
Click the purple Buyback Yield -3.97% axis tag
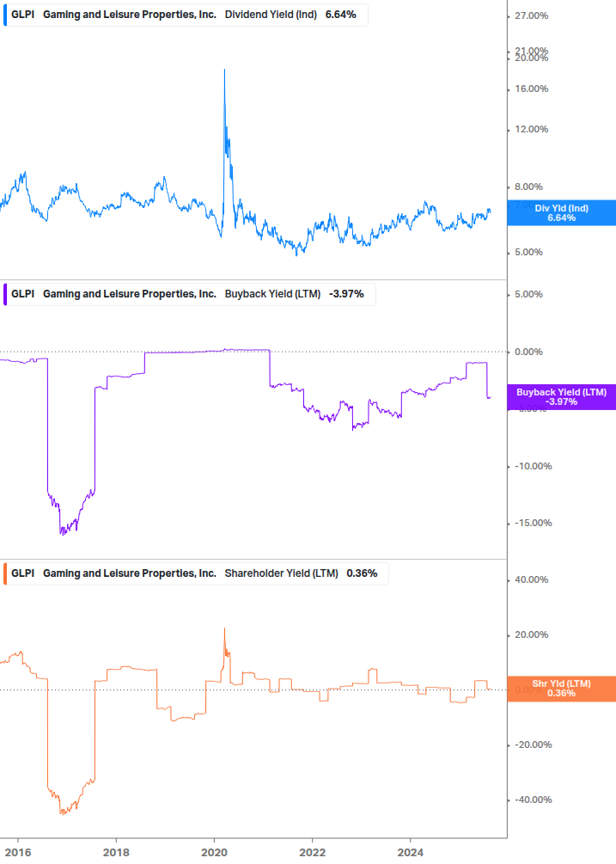561,396
